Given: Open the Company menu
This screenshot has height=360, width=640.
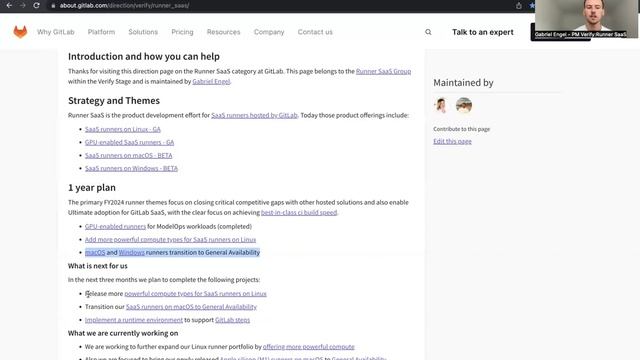Looking at the screenshot, I should [x=269, y=32].
